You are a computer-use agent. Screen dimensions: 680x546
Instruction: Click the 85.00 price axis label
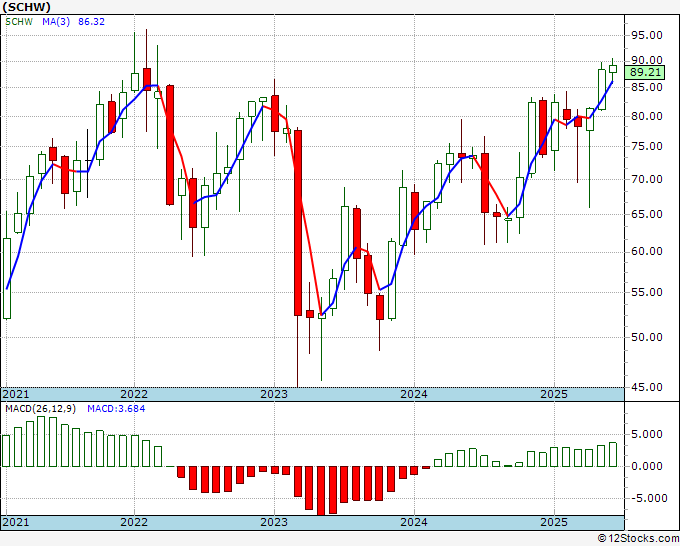[646, 88]
